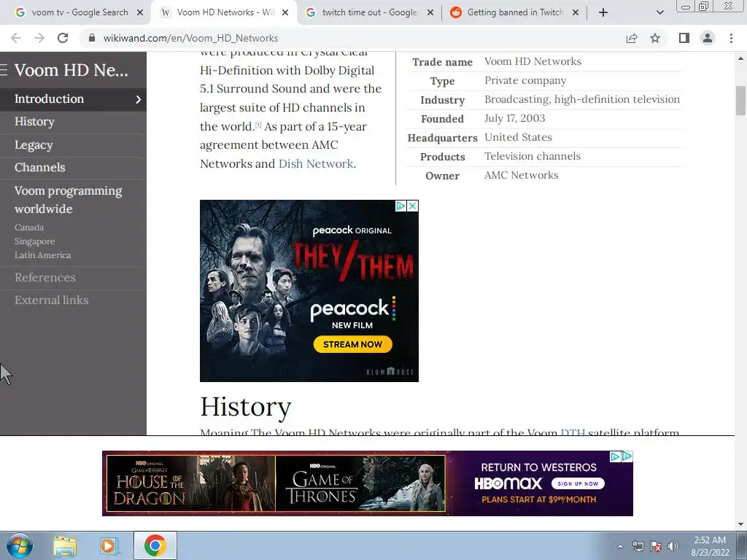
Task: Bookmark this tab with the star icon
Action: [x=655, y=38]
